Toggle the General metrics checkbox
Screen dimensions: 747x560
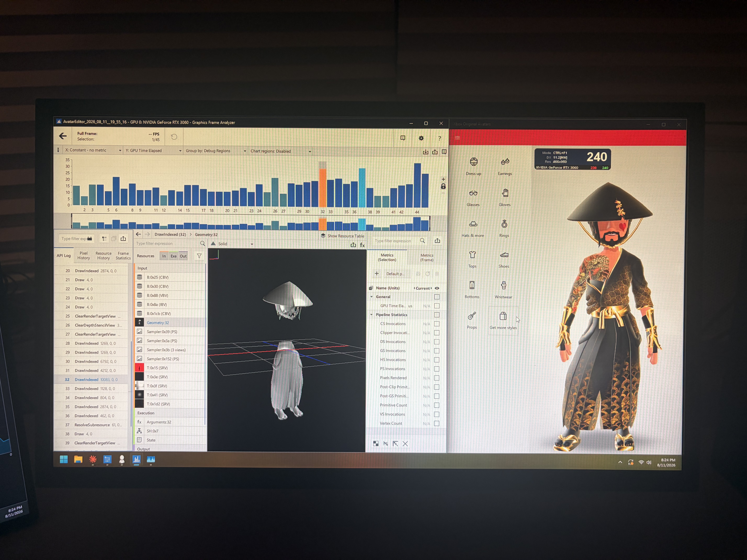tap(437, 297)
